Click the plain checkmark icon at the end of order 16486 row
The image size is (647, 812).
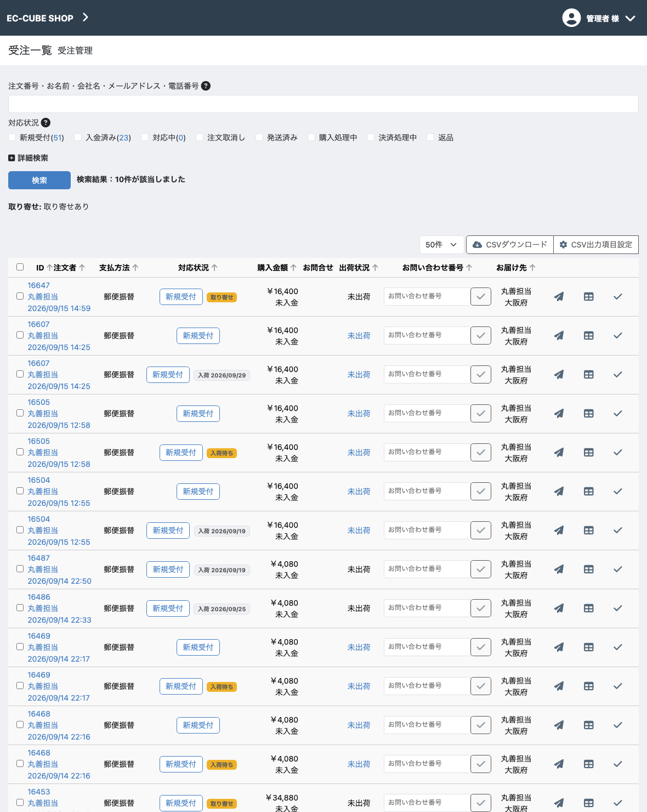pyautogui.click(x=618, y=608)
